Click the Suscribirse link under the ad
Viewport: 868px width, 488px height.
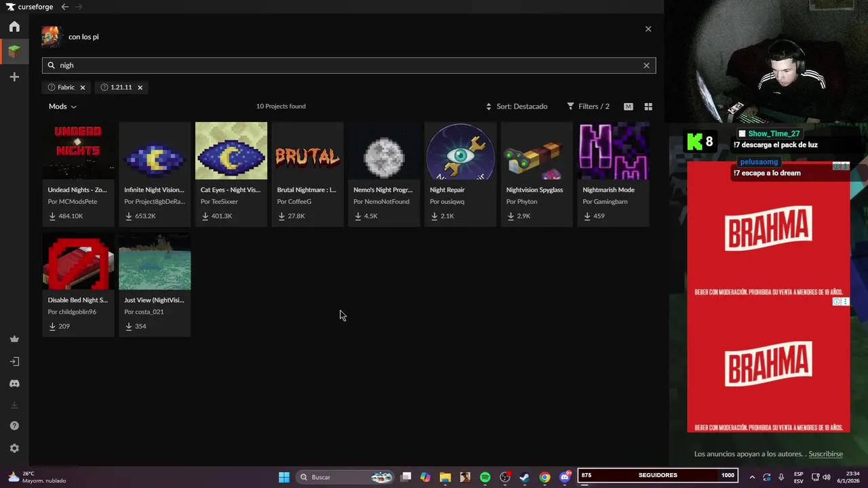[x=825, y=454]
